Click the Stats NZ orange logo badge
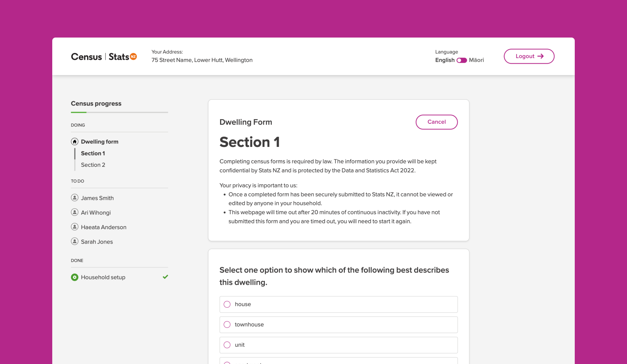Screen dimensions: 627x364 coord(133,56)
